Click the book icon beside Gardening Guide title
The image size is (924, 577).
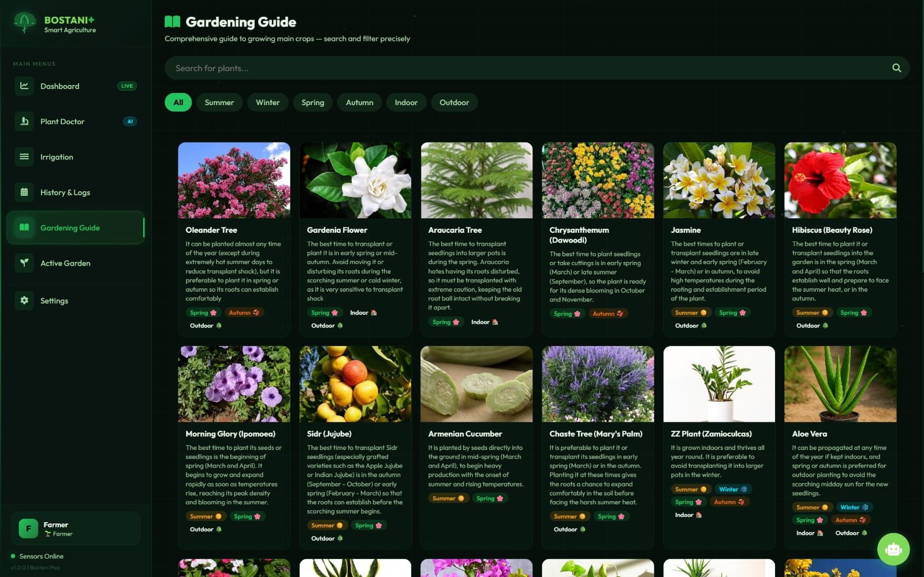pyautogui.click(x=172, y=22)
